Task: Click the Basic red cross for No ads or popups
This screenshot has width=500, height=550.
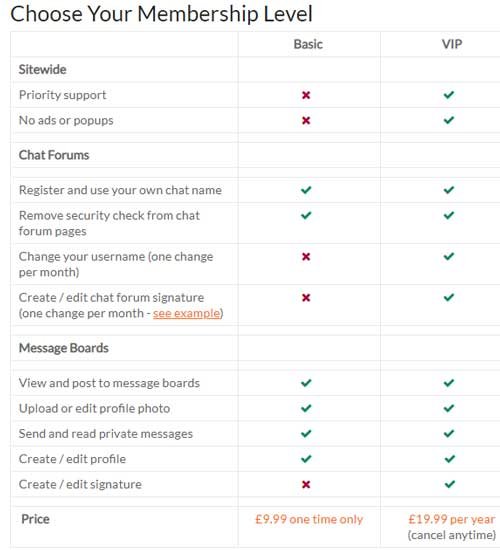Action: 306,120
